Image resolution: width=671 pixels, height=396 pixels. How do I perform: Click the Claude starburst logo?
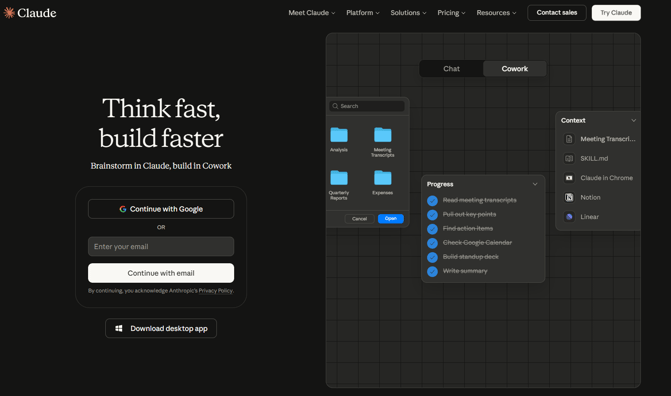pyautogui.click(x=9, y=13)
